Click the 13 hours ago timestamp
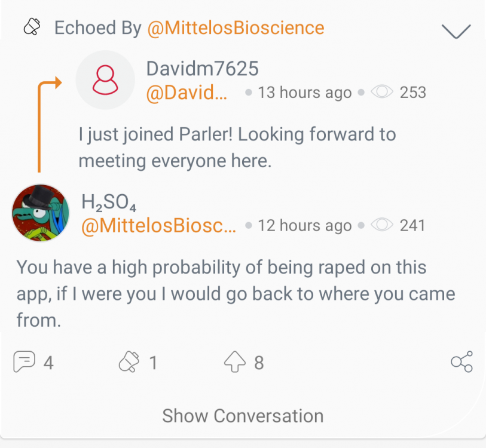 (304, 93)
